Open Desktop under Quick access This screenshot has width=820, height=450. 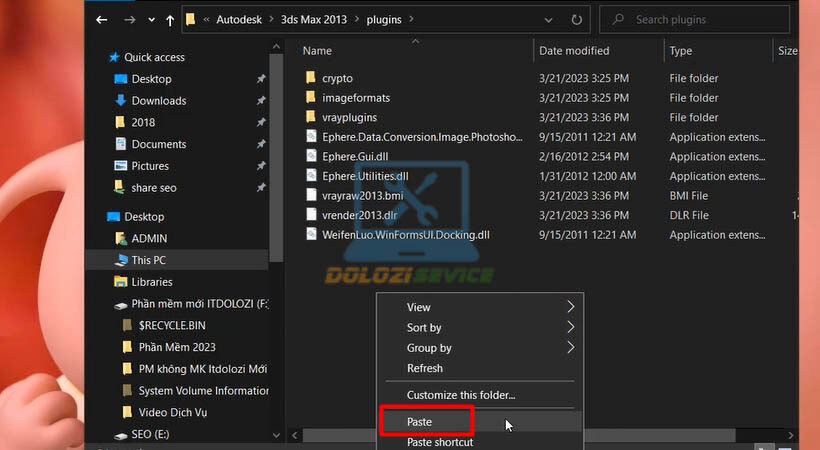151,79
